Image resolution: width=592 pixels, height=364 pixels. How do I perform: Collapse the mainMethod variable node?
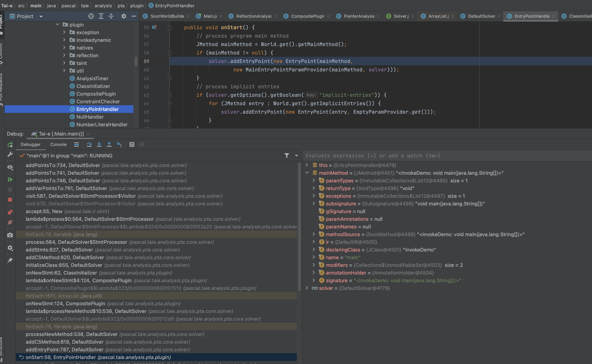tap(307, 173)
